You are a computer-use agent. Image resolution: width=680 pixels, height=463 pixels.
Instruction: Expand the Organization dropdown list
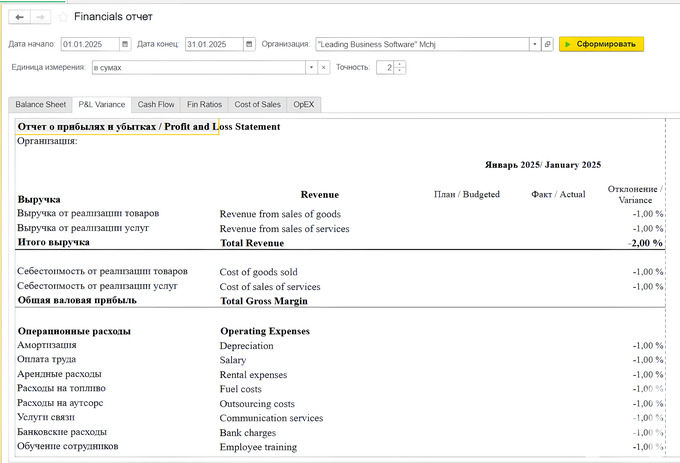534,44
